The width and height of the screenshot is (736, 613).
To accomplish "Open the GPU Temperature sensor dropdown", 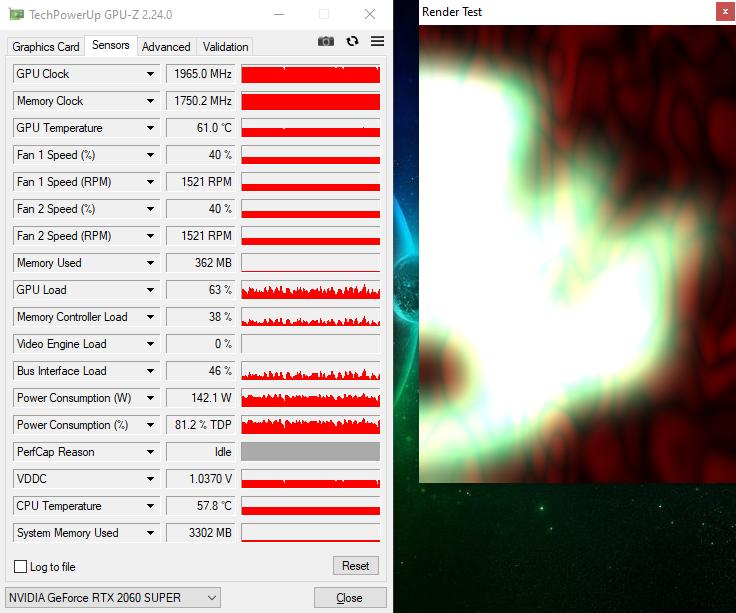I will [x=151, y=128].
